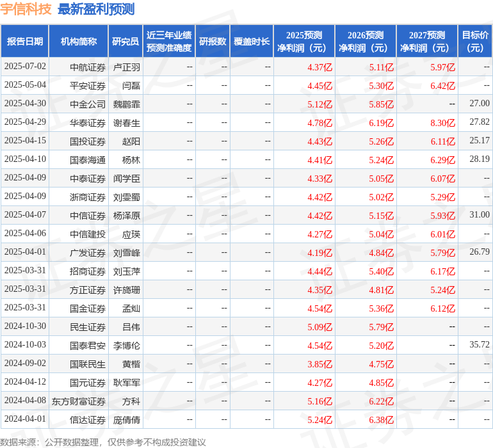
Task: Select the 近三年业绩预测准确度 column header
Action: (169, 41)
